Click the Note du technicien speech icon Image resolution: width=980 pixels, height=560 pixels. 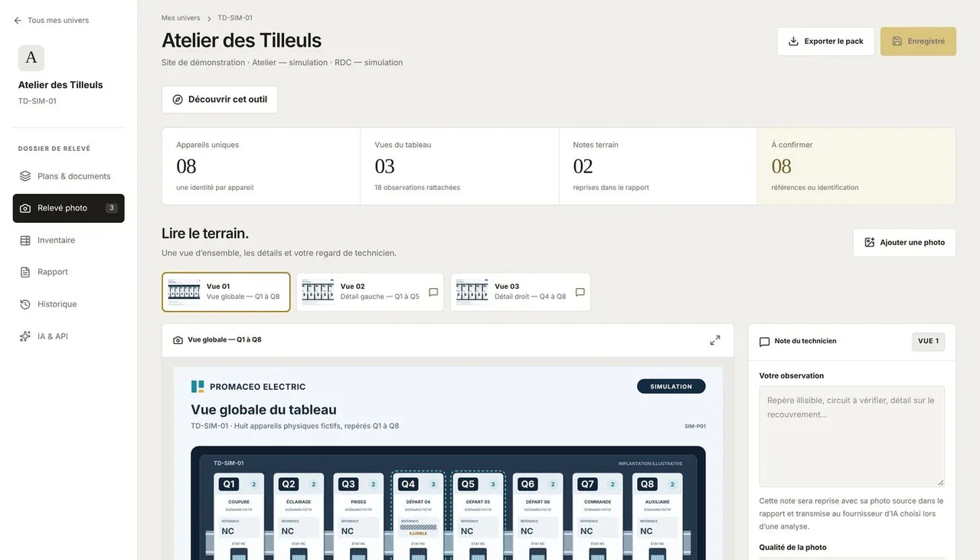click(764, 342)
